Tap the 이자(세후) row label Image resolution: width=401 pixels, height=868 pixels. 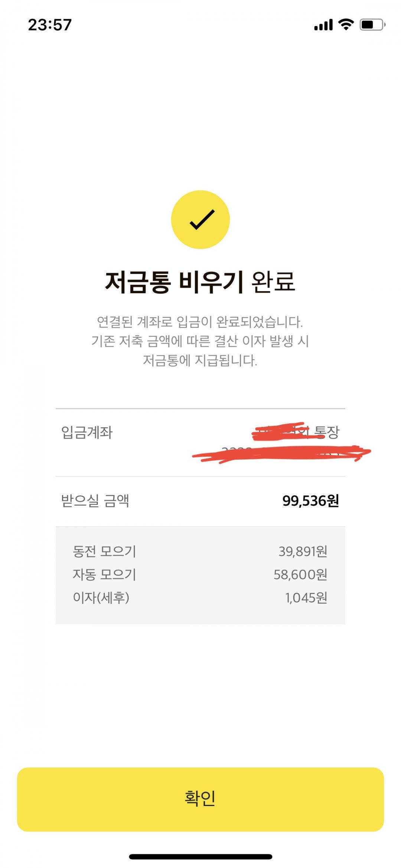click(x=101, y=598)
